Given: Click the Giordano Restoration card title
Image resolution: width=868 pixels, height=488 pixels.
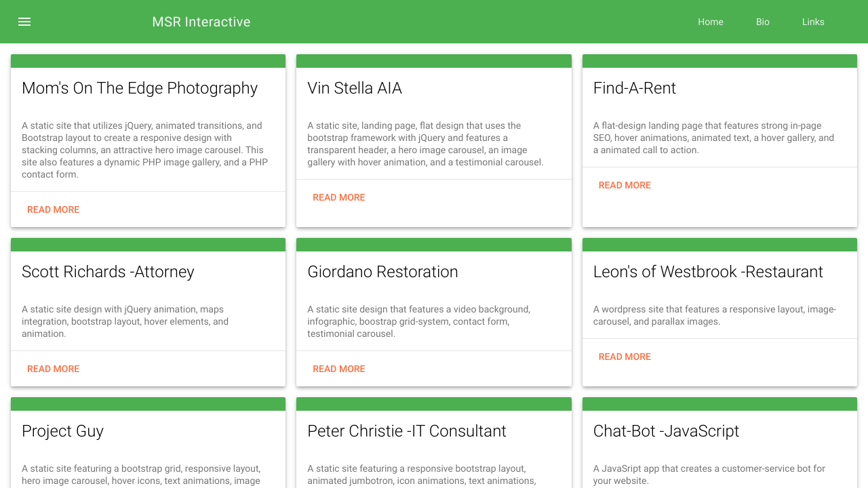Looking at the screenshot, I should 382,271.
